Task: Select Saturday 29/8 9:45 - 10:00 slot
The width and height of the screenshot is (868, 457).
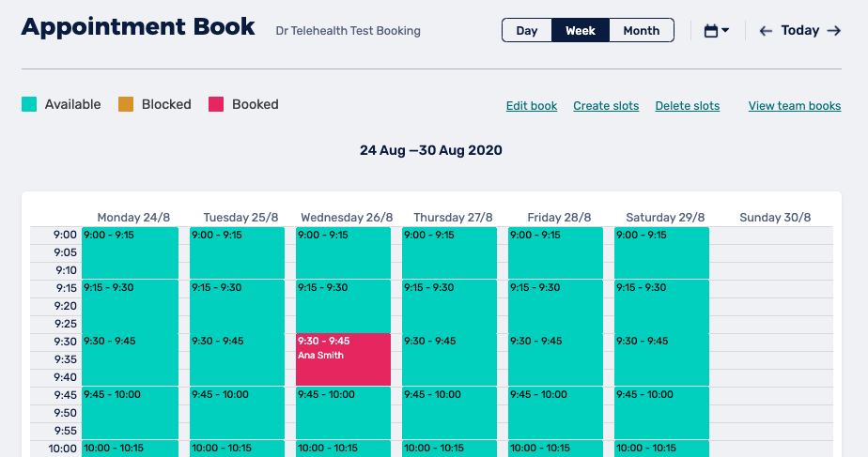Action: [661, 413]
